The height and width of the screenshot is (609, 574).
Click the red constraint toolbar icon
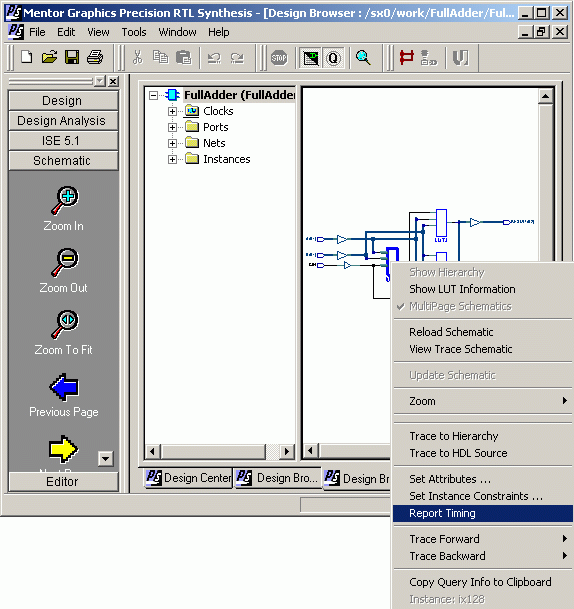[x=407, y=57]
